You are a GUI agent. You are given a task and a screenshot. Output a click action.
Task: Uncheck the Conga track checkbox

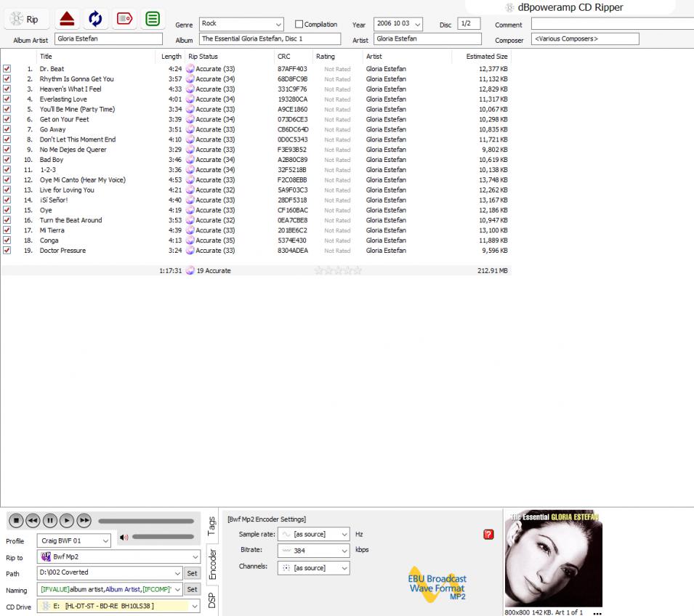tap(7, 240)
